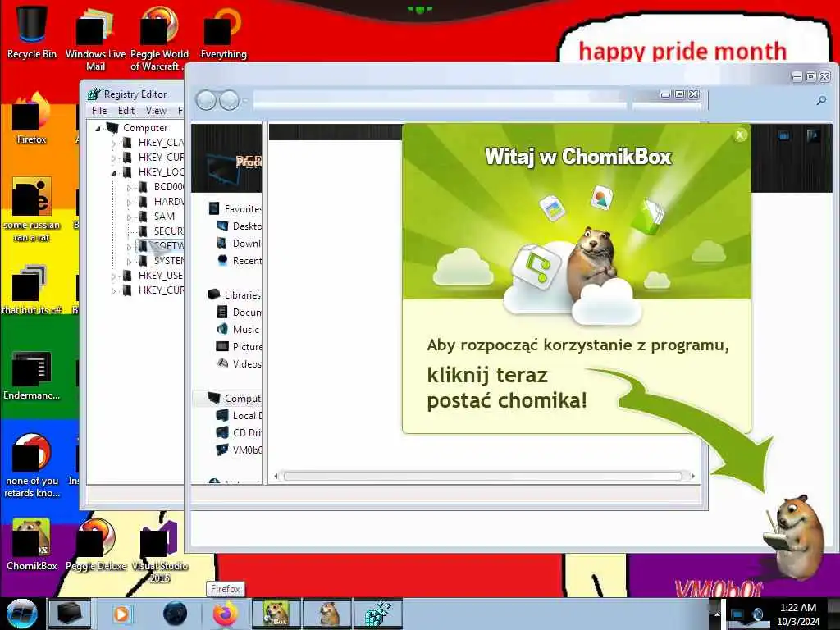Open the Everything desktop shortcut
840x630 pixels.
(223, 32)
